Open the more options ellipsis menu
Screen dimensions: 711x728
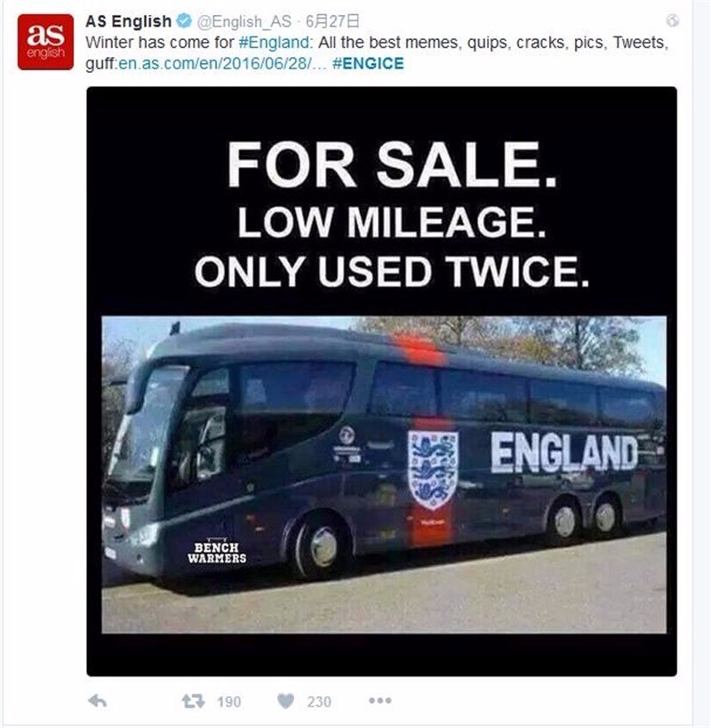(380, 700)
